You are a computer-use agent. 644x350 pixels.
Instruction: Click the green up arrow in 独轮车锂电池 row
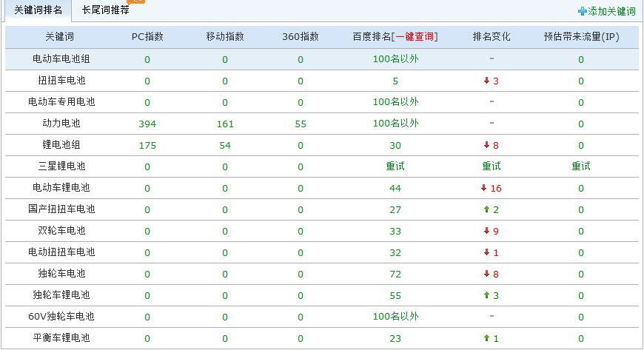pos(486,295)
